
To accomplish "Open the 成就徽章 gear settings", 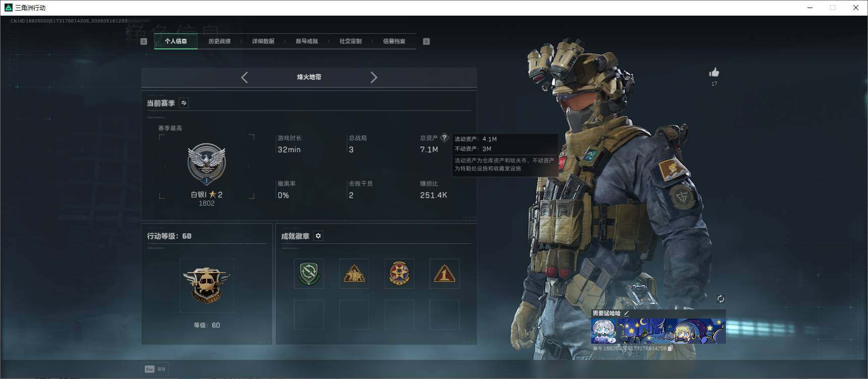I will click(x=318, y=236).
